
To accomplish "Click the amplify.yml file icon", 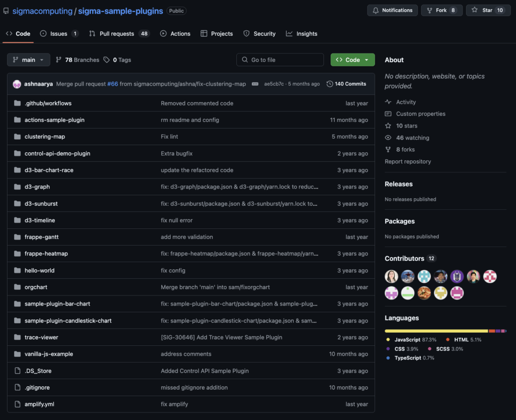I will 18,404.
